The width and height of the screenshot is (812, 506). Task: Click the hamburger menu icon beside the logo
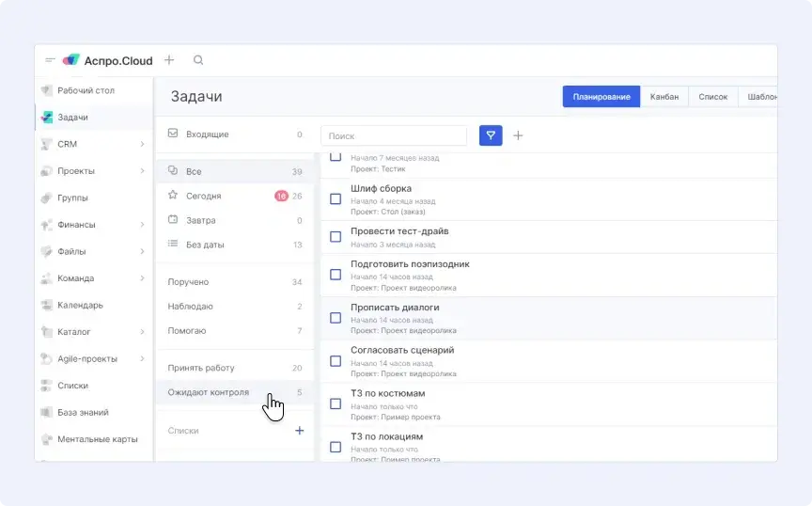[50, 60]
